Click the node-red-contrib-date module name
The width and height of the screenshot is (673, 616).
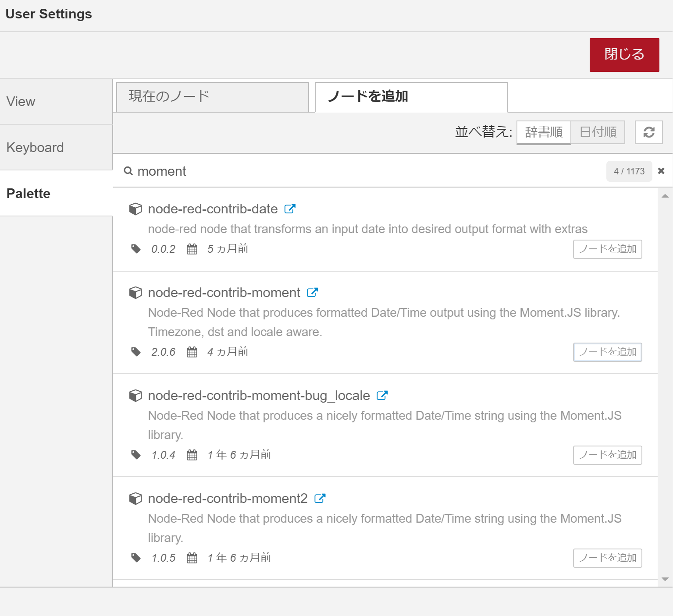213,209
